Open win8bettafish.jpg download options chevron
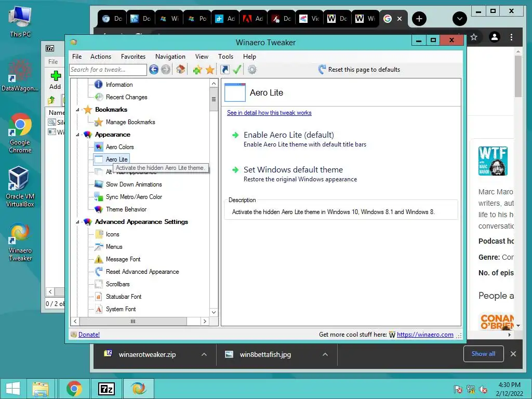532x399 pixels. [x=325, y=354]
